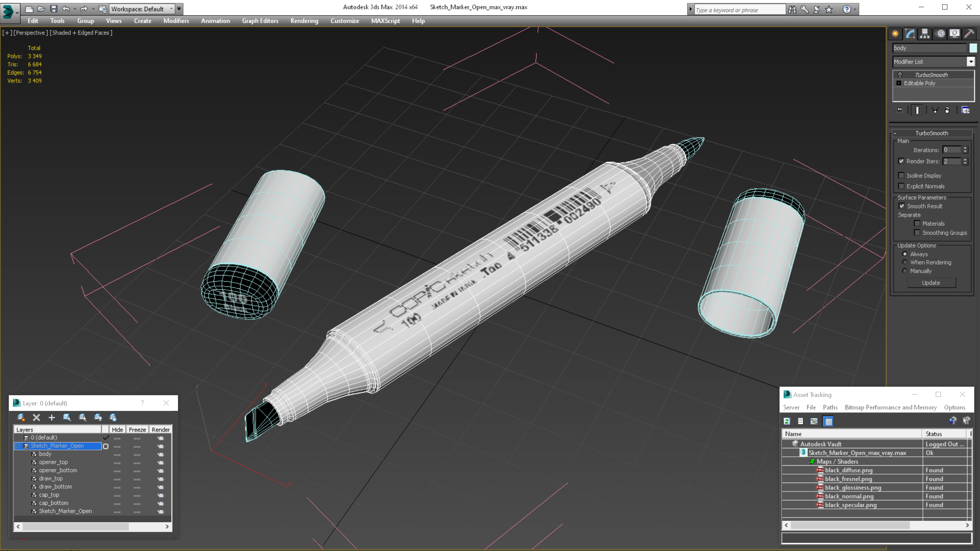
Task: Enable Isoline Display checkbox
Action: [x=901, y=175]
